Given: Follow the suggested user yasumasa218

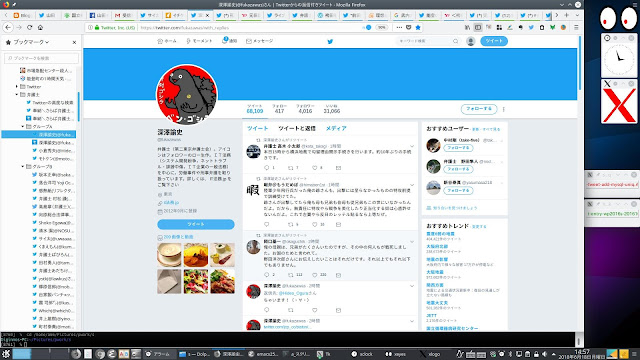Looking at the screenshot, I should pos(458,191).
